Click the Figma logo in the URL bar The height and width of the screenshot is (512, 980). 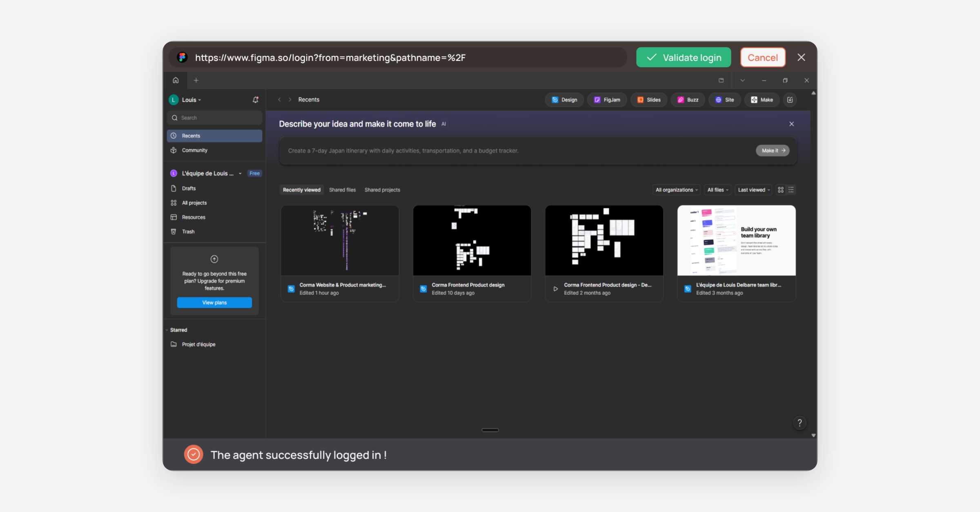(x=182, y=57)
